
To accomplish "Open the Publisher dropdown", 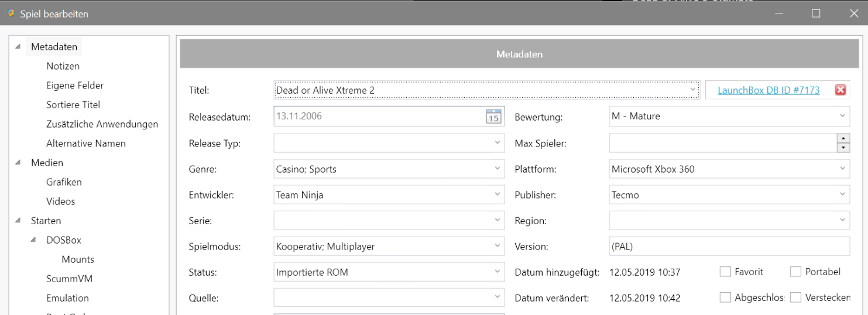I will point(843,194).
